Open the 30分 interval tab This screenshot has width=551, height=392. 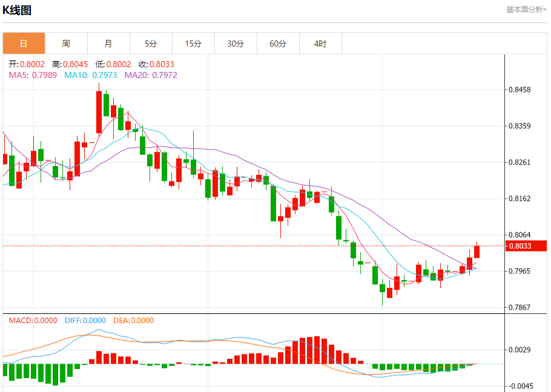pyautogui.click(x=236, y=44)
